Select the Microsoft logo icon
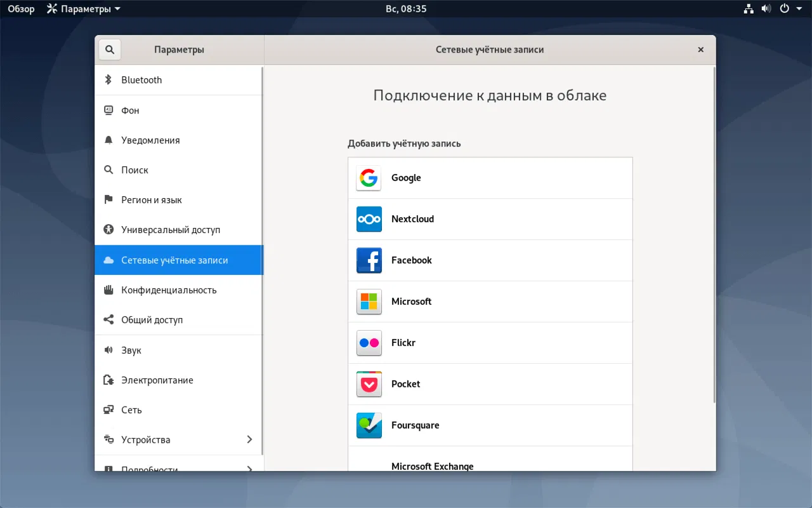 point(369,302)
